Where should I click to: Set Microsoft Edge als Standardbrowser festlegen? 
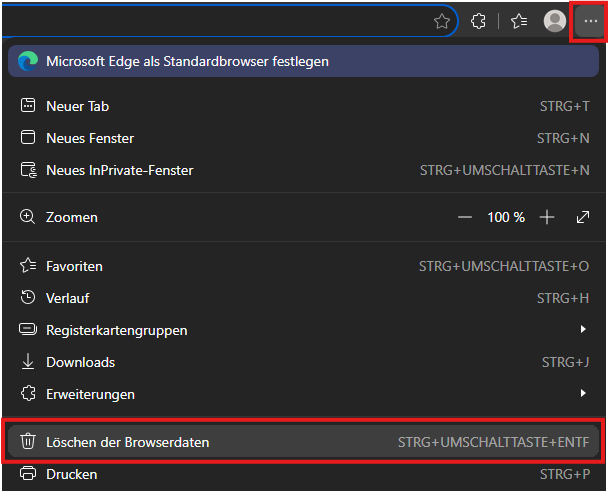303,61
